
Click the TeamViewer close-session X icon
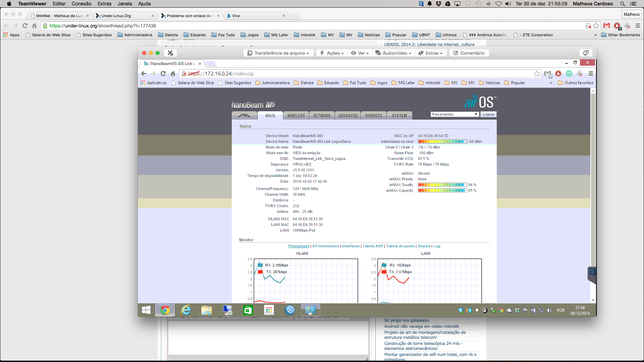pyautogui.click(x=170, y=53)
